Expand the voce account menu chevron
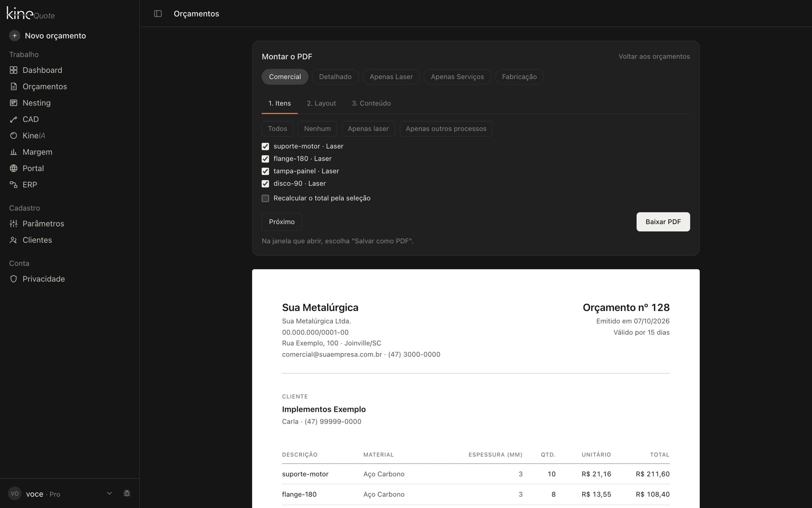The width and height of the screenshot is (812, 508). (109, 493)
